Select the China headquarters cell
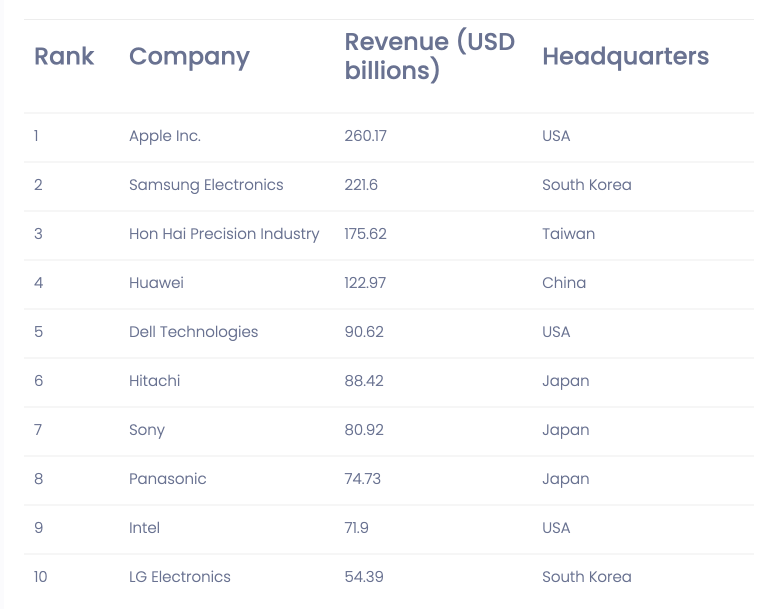762x609 pixels. pyautogui.click(x=564, y=283)
